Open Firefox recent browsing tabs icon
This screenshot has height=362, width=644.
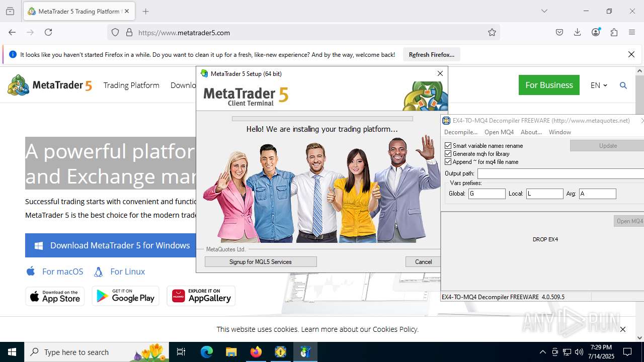pyautogui.click(x=10, y=11)
